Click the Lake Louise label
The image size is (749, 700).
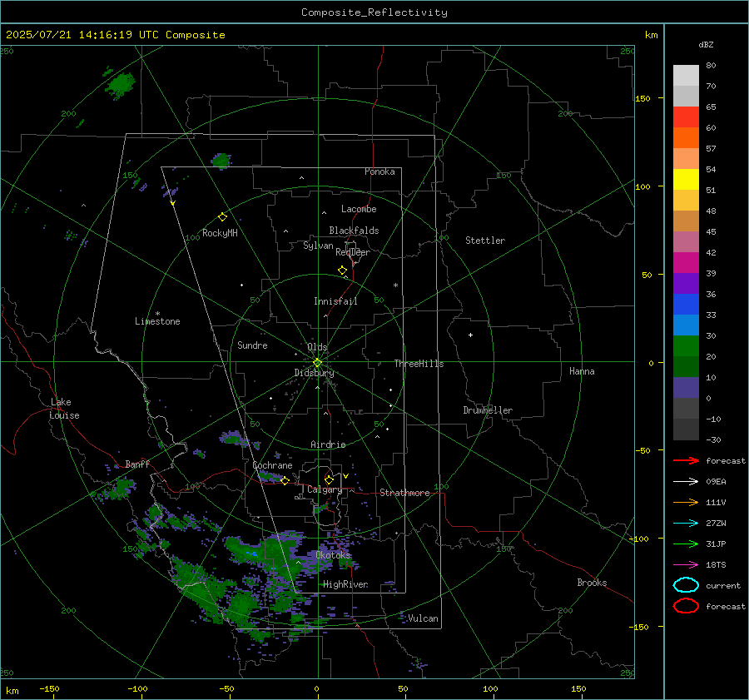(x=64, y=409)
